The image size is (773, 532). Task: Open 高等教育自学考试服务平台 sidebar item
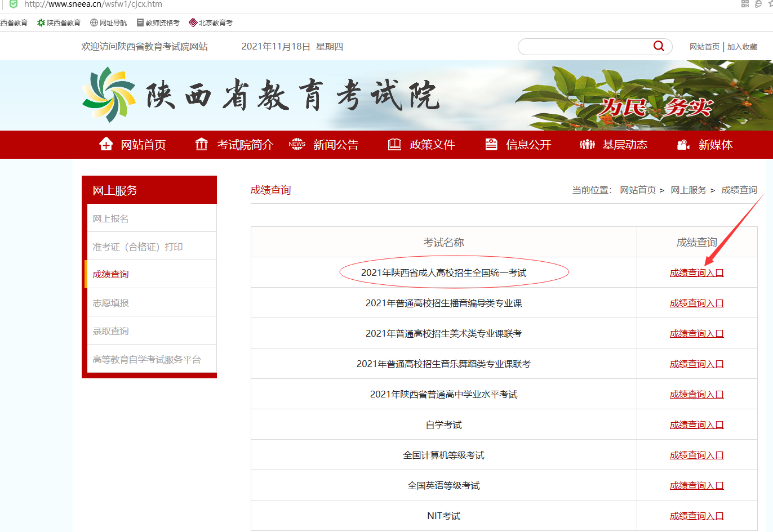147,359
